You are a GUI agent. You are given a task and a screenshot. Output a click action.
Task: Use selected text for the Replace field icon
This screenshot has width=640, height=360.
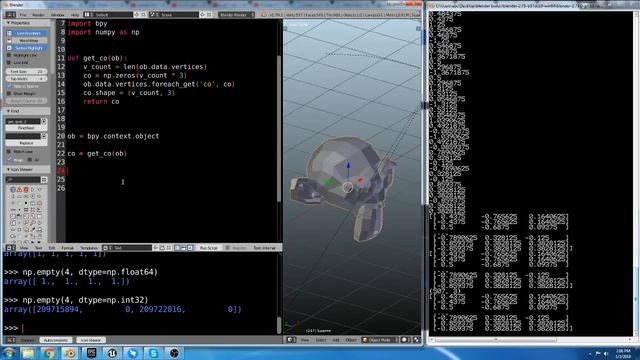point(44,136)
